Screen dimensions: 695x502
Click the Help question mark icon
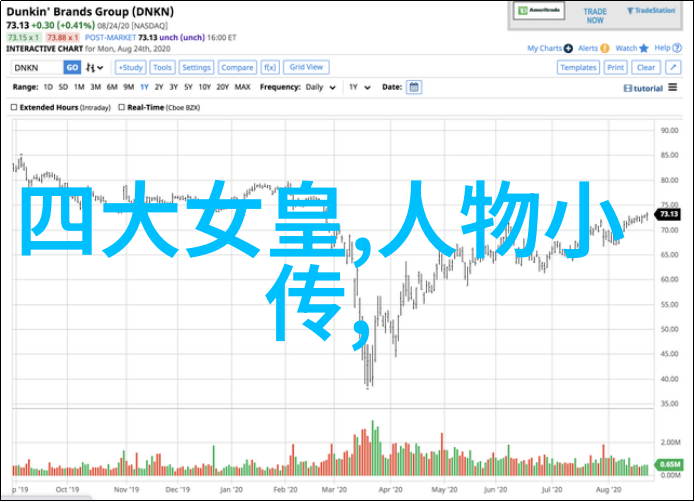point(677,48)
